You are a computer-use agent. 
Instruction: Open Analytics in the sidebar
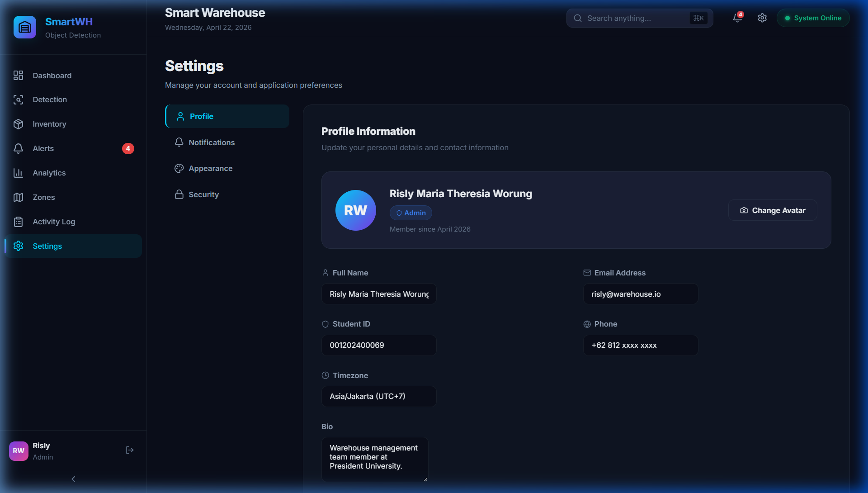coord(49,173)
